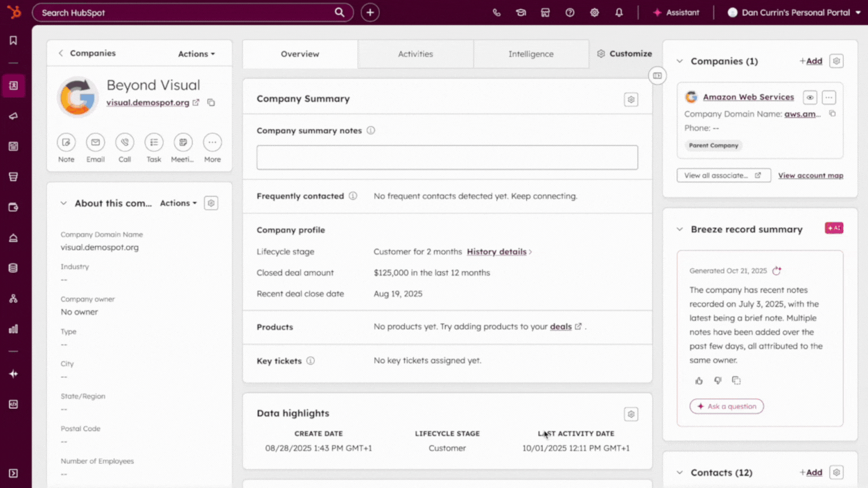This screenshot has height=488, width=868.
Task: Open Dan Currin's Personal Portal account menu
Action: (794, 12)
